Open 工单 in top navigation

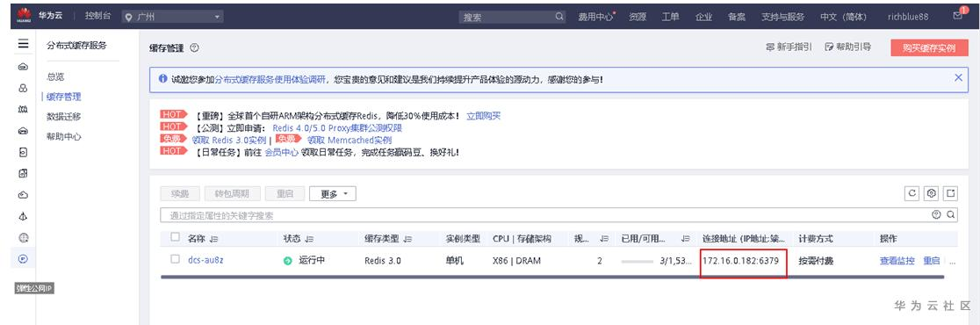coord(671,17)
